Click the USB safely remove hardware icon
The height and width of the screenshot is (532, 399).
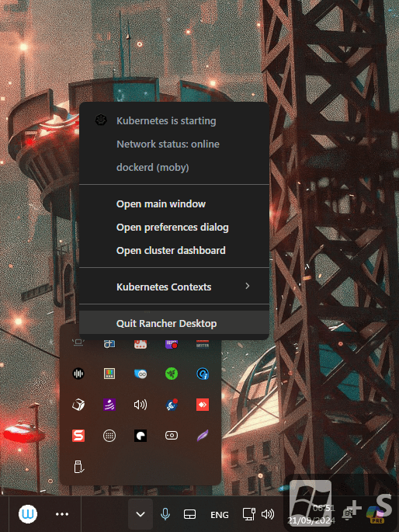pos(78,467)
